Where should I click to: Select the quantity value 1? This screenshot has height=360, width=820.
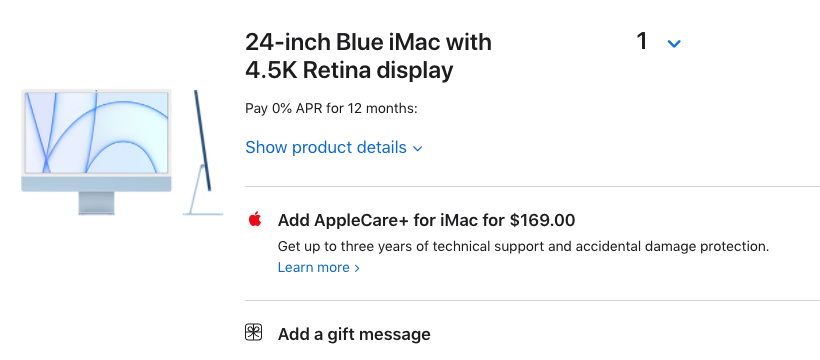(x=642, y=41)
